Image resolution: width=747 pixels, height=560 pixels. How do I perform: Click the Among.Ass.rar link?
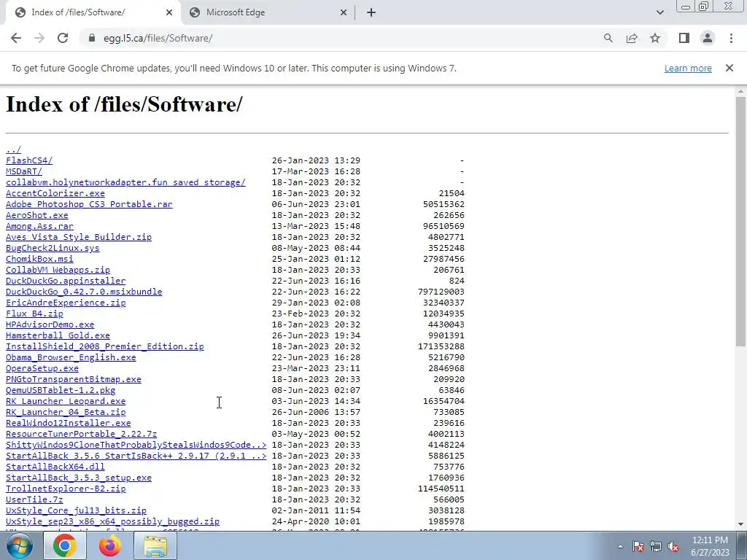[39, 226]
